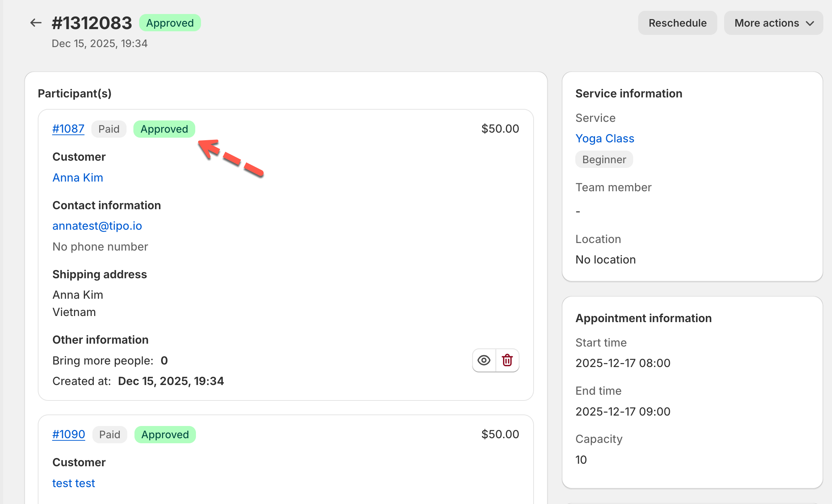The image size is (832, 504).
Task: Click the Approved badge on order #1090
Action: tap(165, 435)
